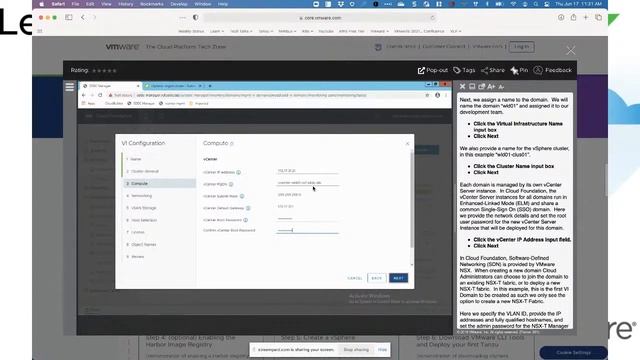The image size is (640, 360).
Task: Open the hamburger menu of the walkthrough player
Action: pos(70,87)
